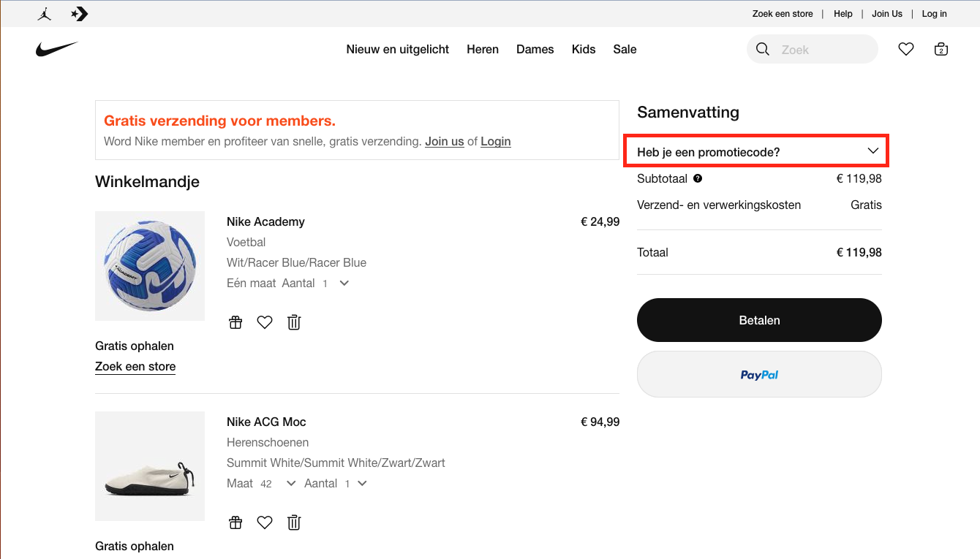Click the Wit/Racer Blue/Racer Blue color text
Image resolution: width=980 pixels, height=559 pixels.
pos(296,262)
